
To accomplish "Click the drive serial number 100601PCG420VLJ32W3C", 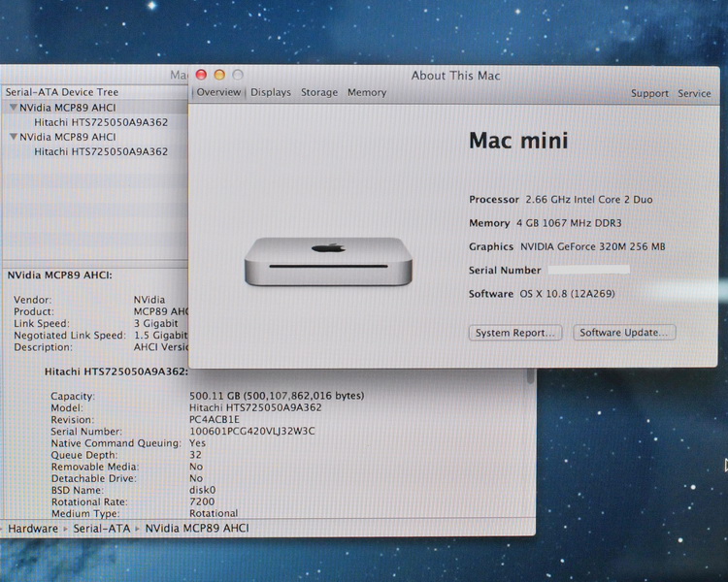I will [x=251, y=431].
